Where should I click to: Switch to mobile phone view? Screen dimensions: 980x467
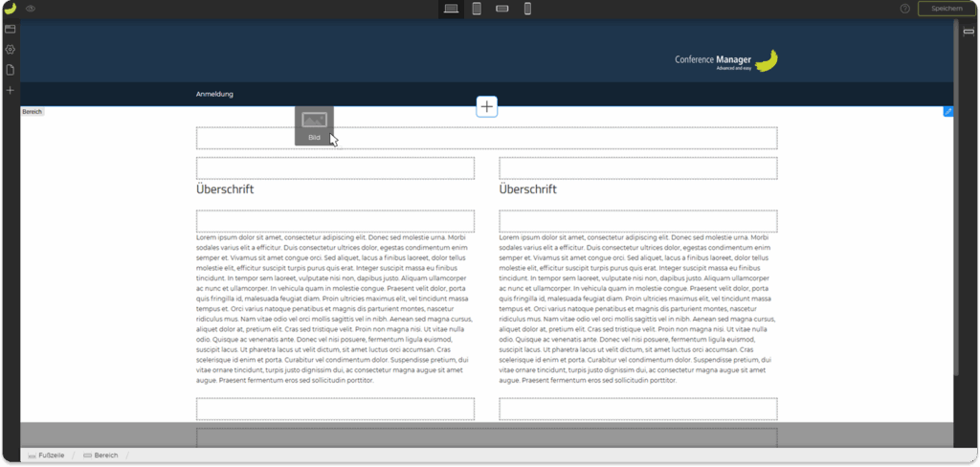pyautogui.click(x=527, y=9)
